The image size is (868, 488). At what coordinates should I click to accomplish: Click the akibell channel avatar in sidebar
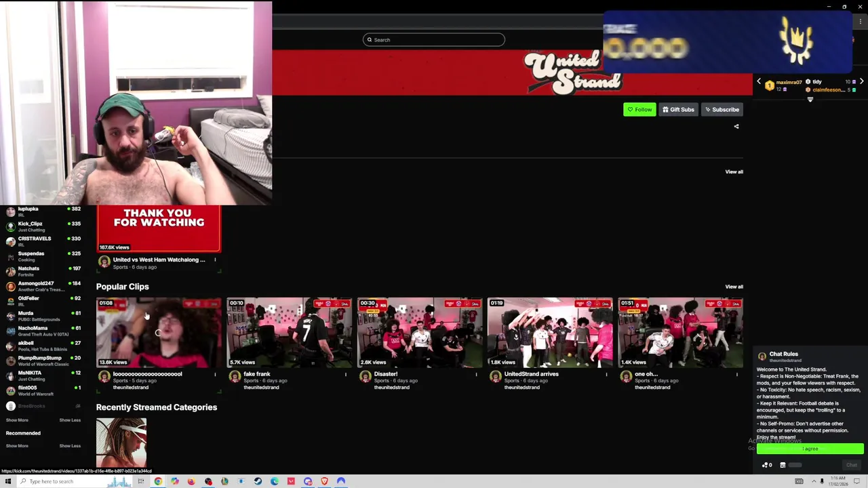[10, 346]
